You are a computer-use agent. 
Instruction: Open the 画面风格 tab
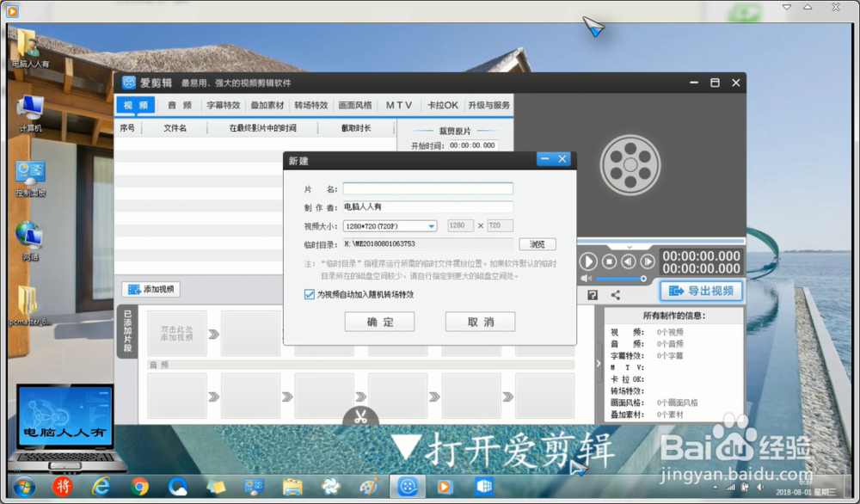[355, 105]
